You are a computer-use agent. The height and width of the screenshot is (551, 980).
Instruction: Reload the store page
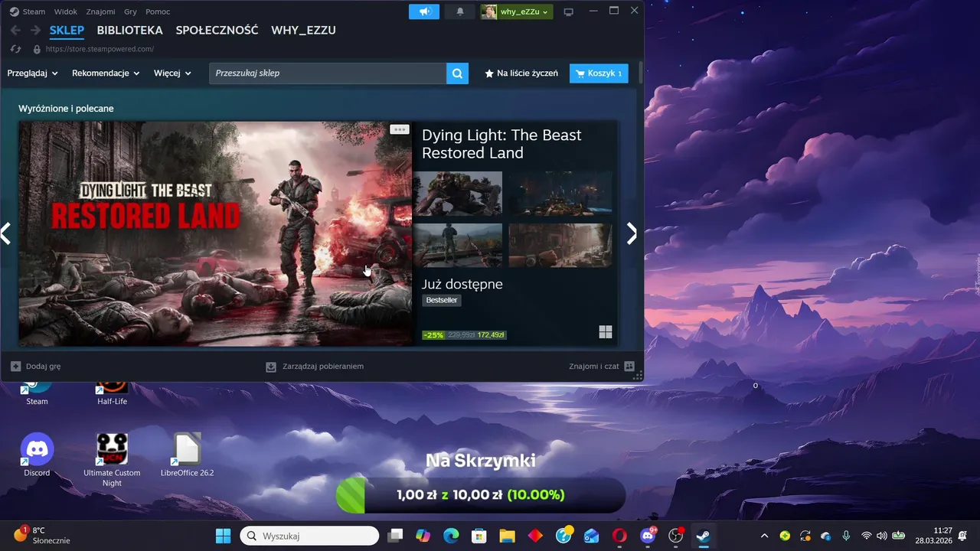coord(15,49)
